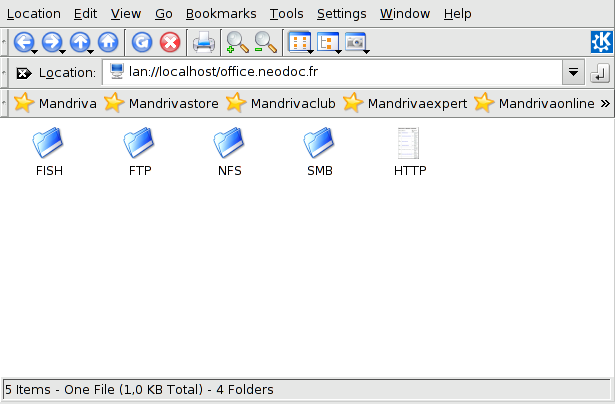Open the icon view mode dropdown
615x404 pixels.
299,42
